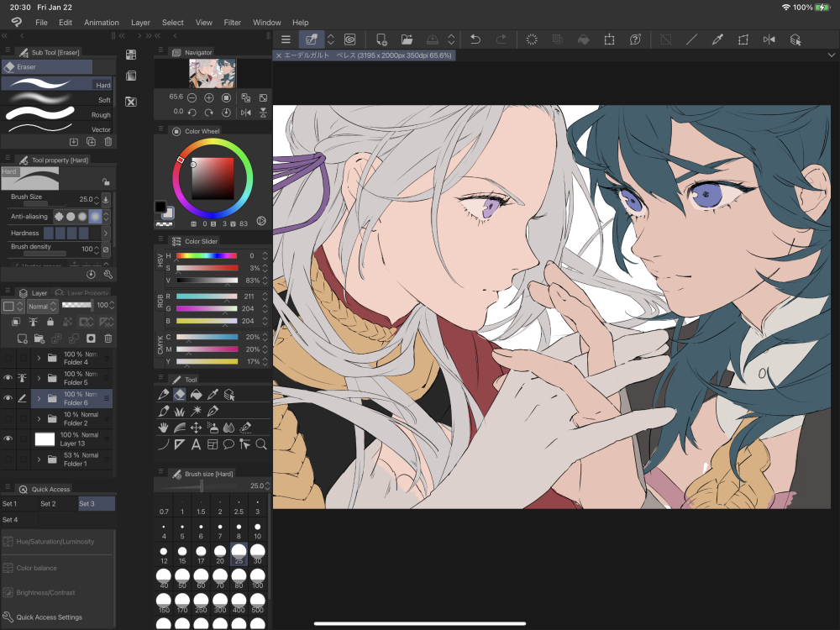Adjust the red R color slider

click(x=207, y=297)
